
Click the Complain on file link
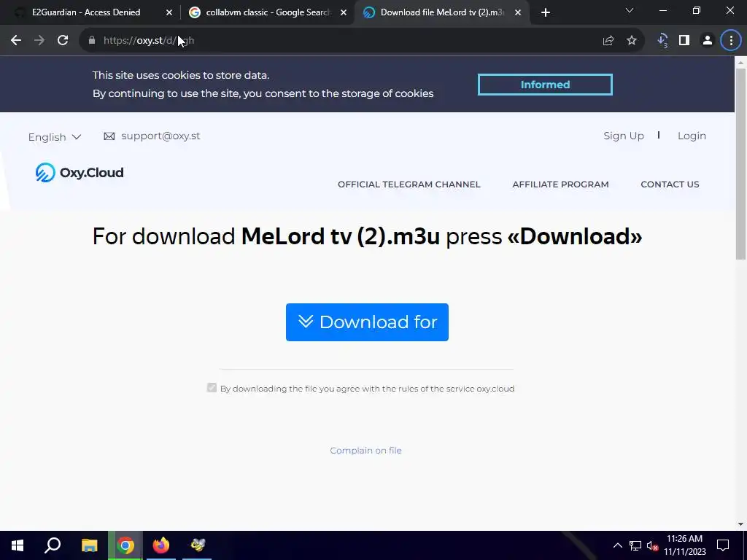[365, 451]
